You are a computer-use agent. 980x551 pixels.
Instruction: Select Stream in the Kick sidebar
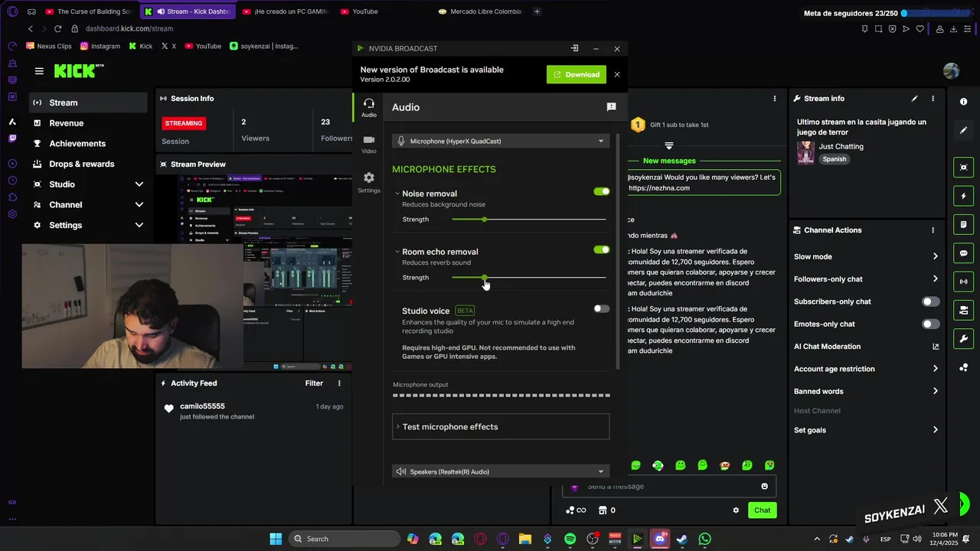(x=88, y=103)
